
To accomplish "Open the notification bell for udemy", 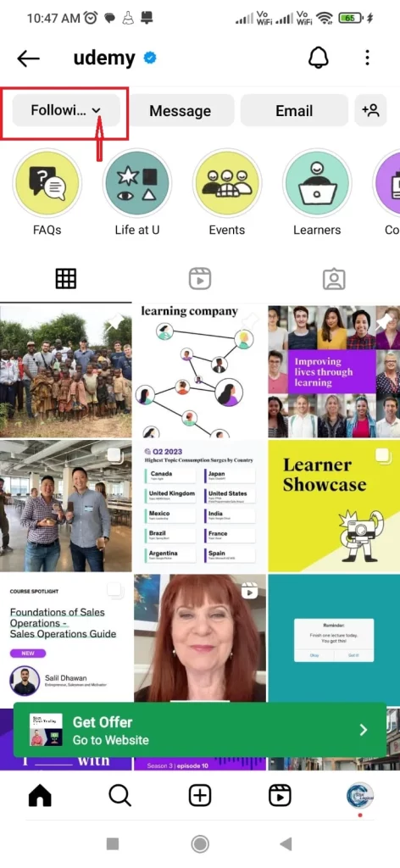I will tap(318, 58).
